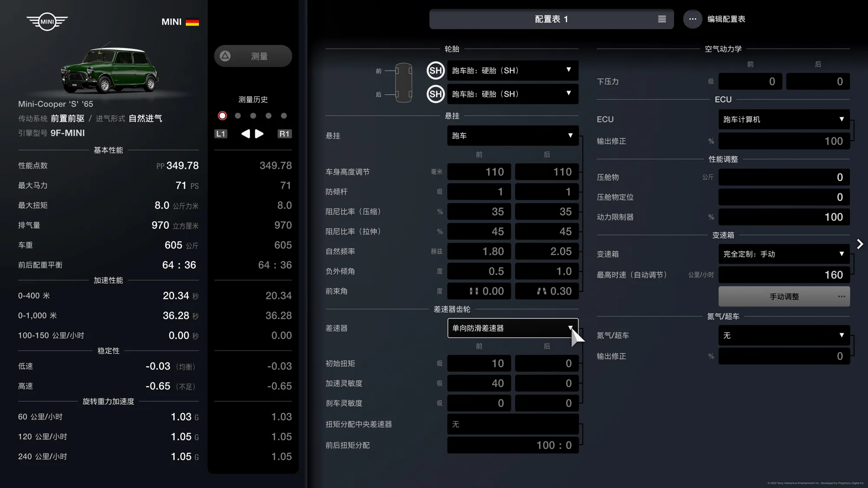This screenshot has height=488, width=868.
Task: Select 前后扭矩分配 value 100 : 0
Action: tap(513, 445)
